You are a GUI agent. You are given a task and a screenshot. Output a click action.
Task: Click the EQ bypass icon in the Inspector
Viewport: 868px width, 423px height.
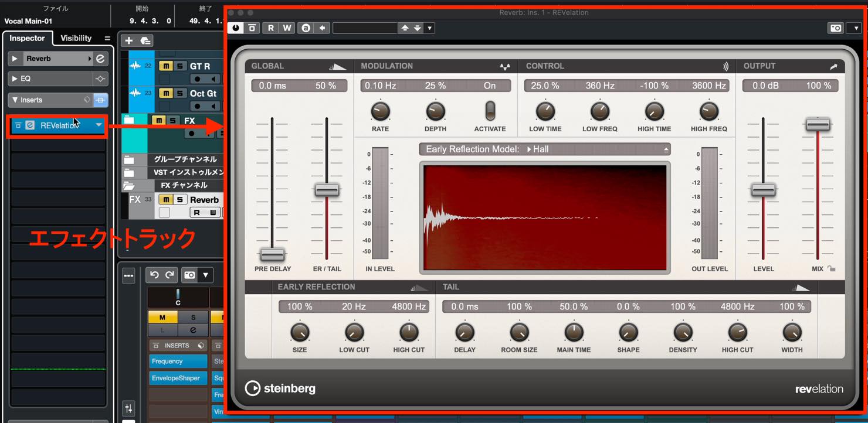[x=100, y=79]
